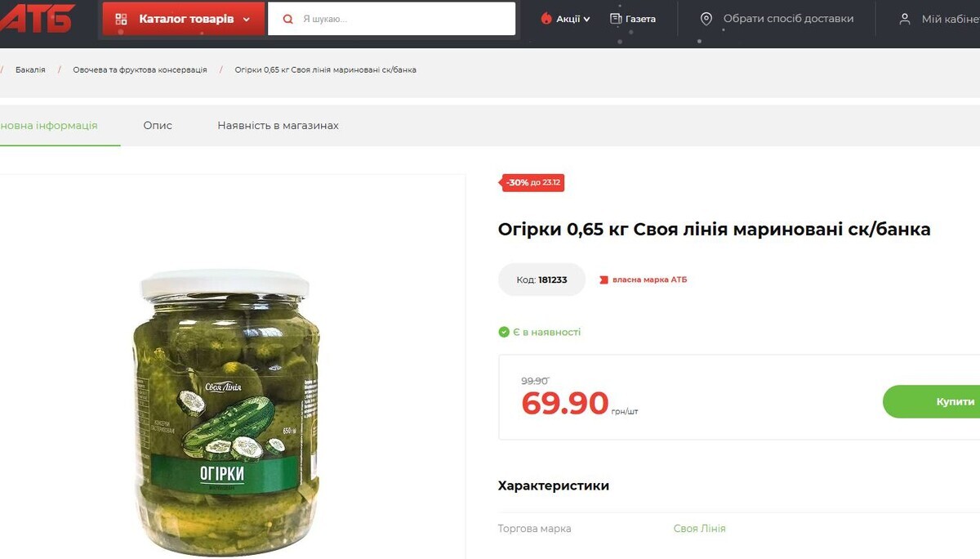Open the Своя Лінія brand link
This screenshot has width=980, height=559.
[699, 529]
